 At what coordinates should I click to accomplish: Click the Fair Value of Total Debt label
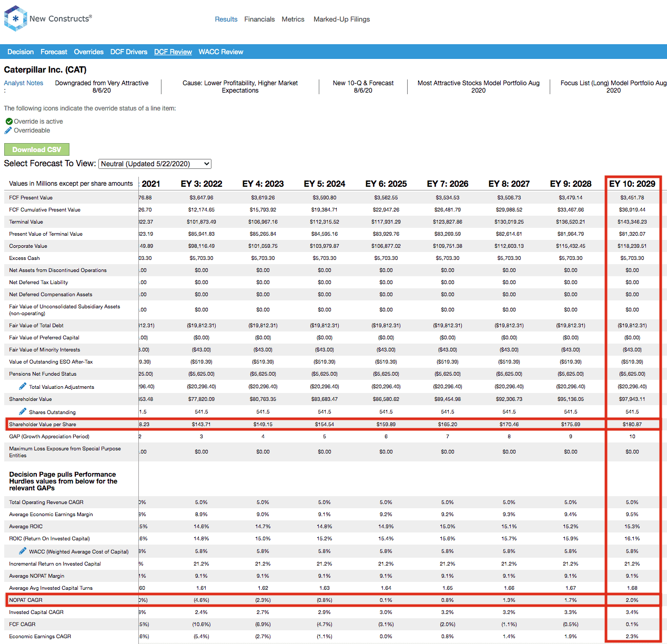click(36, 326)
